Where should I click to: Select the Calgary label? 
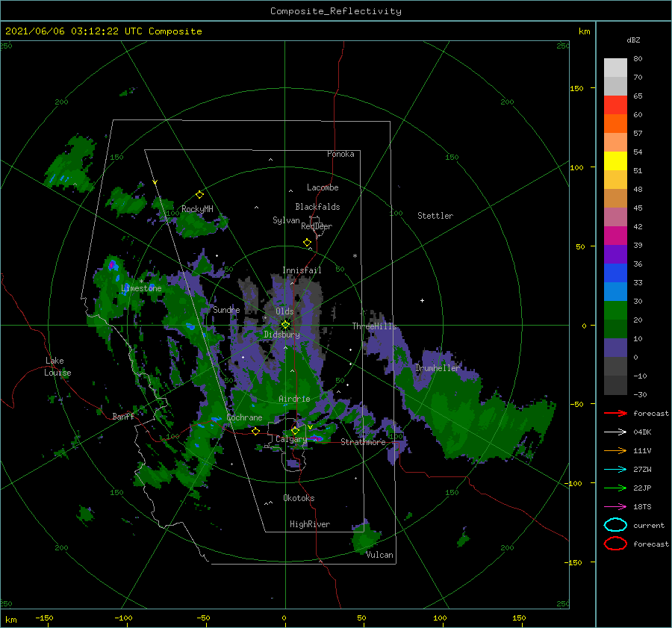[291, 439]
